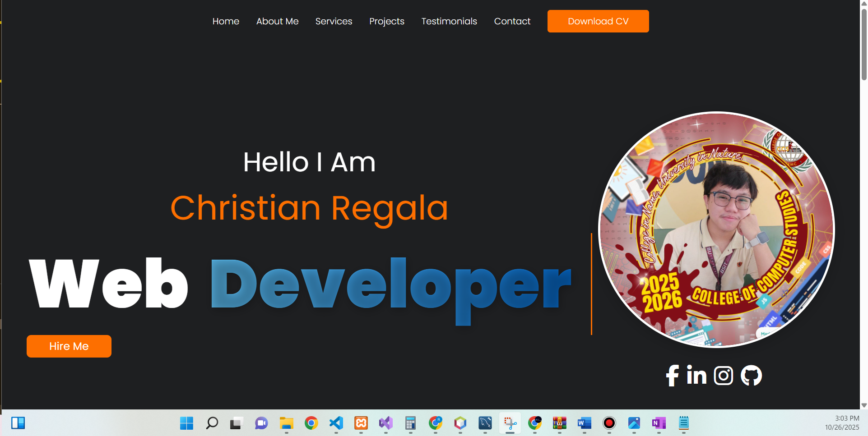Go to Services section

(334, 21)
